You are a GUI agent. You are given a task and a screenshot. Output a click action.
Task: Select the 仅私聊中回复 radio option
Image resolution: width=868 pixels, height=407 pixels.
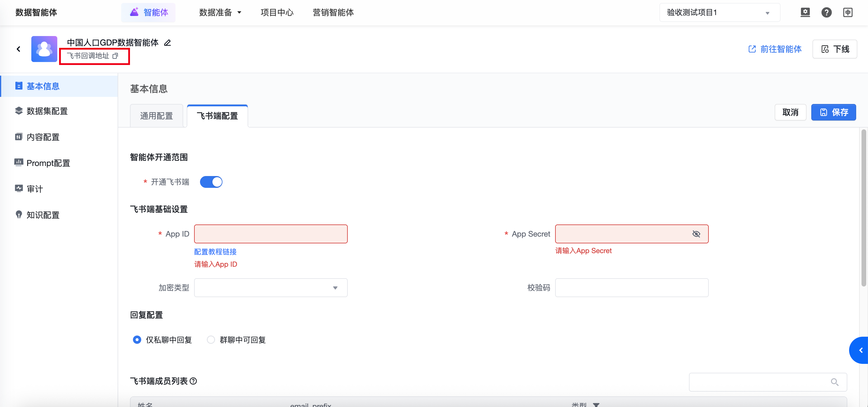tap(137, 340)
